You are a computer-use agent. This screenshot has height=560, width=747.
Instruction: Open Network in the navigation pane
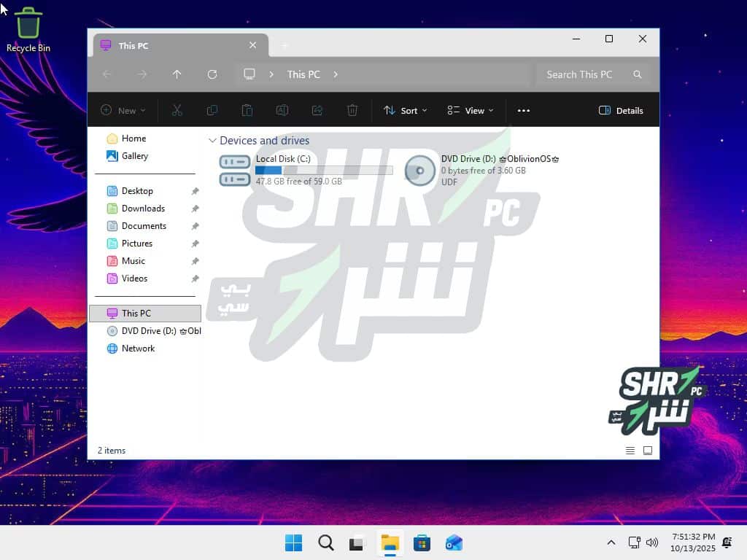pos(138,349)
